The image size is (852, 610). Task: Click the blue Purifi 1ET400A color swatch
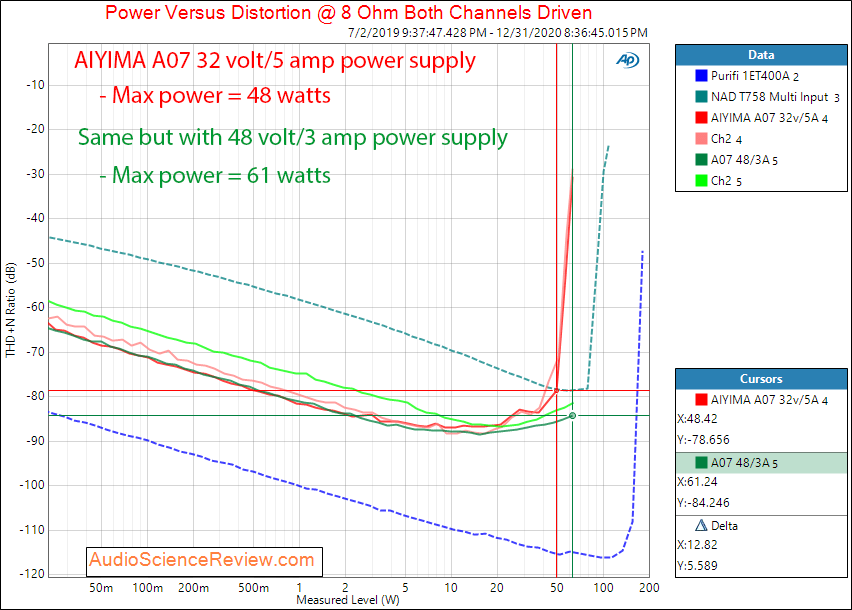(x=701, y=76)
